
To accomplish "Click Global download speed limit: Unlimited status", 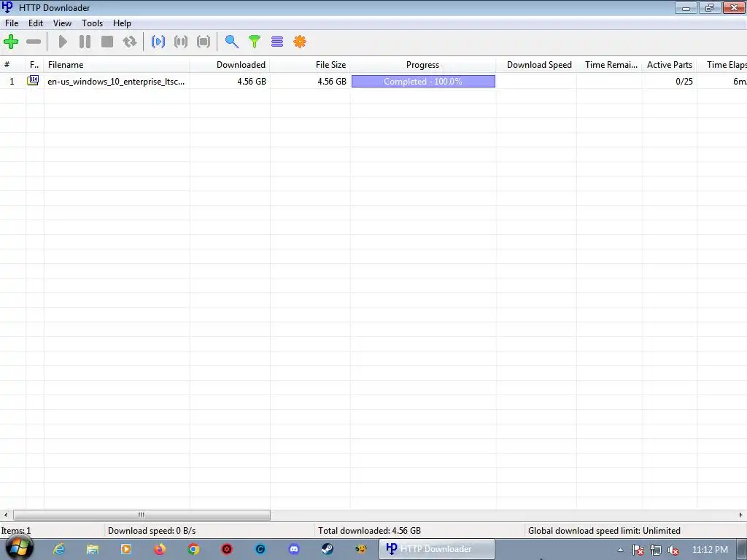I will point(604,531).
